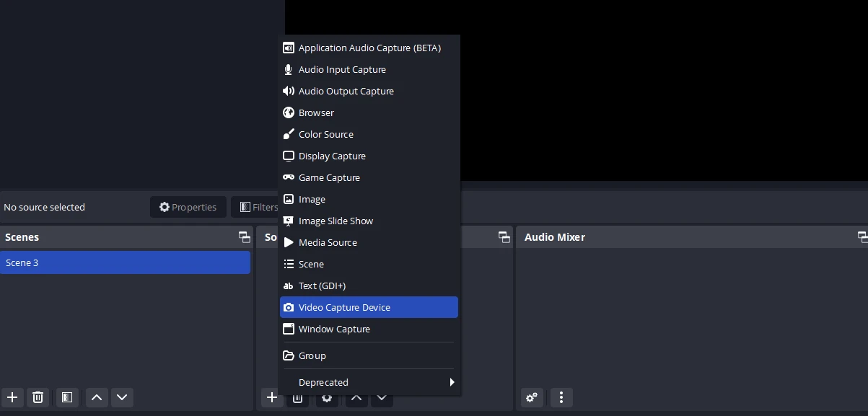Select Scene 3 in the Scenes list
The height and width of the screenshot is (416, 868).
tap(125, 262)
